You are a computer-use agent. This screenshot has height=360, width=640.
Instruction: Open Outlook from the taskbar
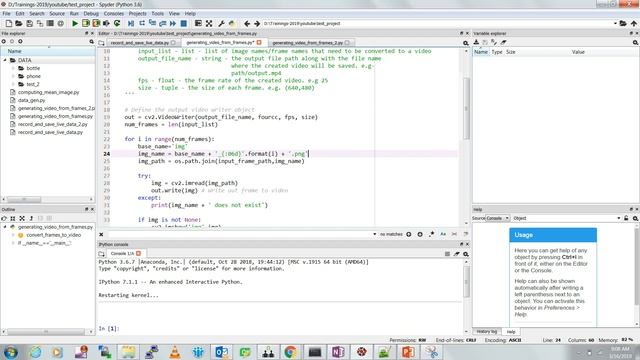point(222,352)
